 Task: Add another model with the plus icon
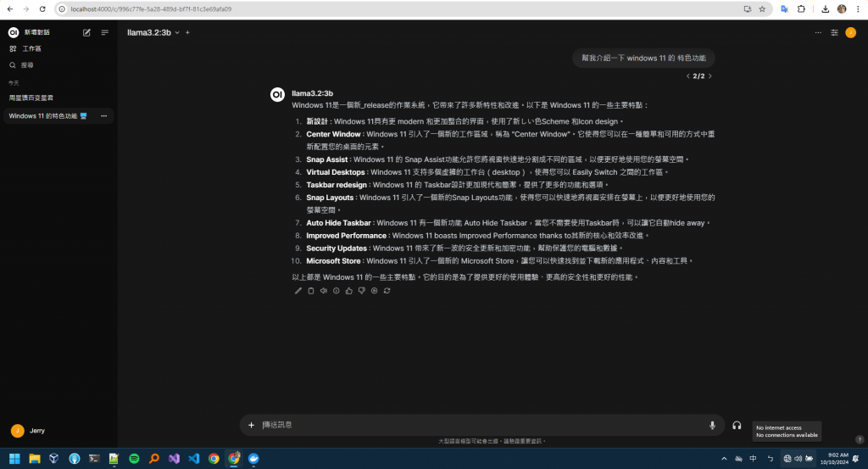pyautogui.click(x=187, y=33)
